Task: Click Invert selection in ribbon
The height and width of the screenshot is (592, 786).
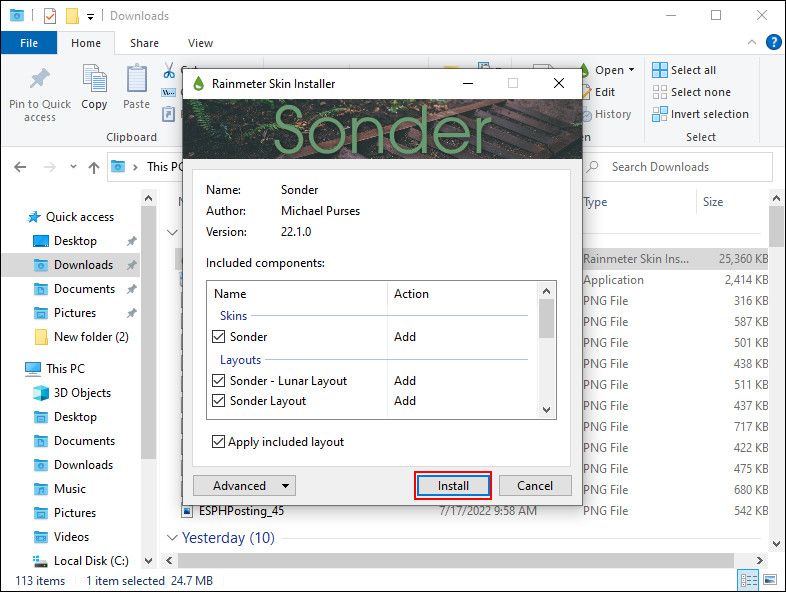Action: click(x=700, y=114)
